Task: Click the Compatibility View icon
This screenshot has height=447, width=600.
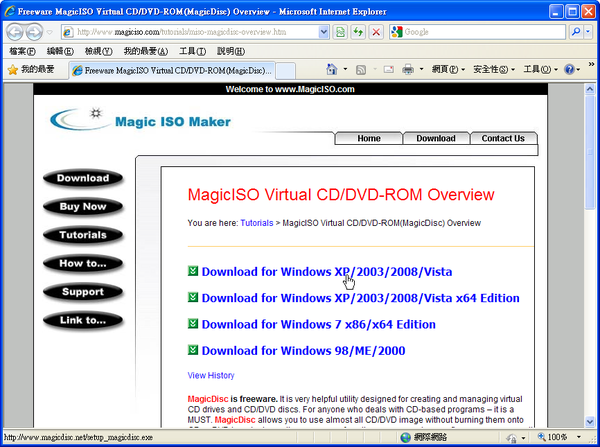Action: [340, 32]
